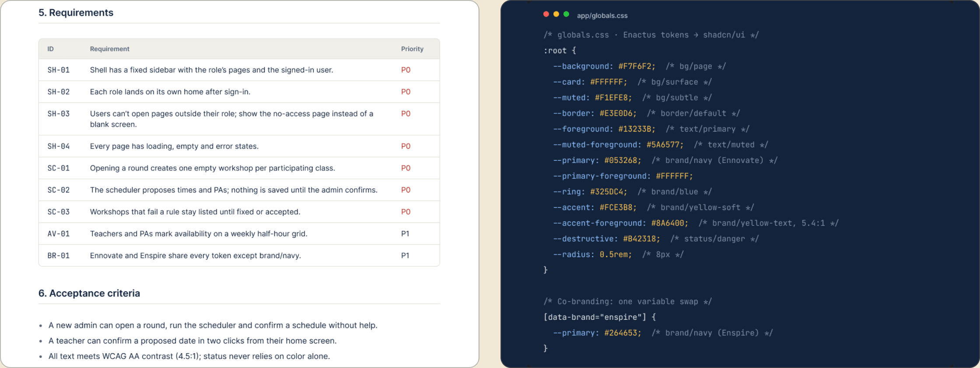The height and width of the screenshot is (368, 980).
Task: Click the --radius: 0.5rem declaration
Action: 592,255
